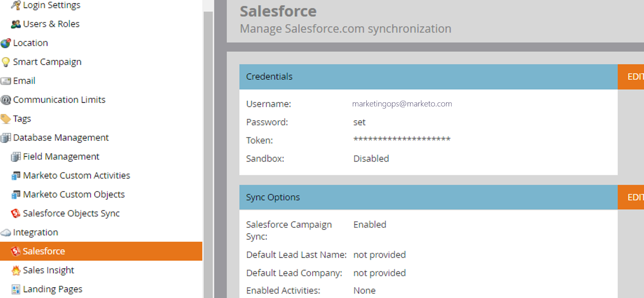644x298 pixels.
Task: Open Marketo Custom Objects
Action: 74,194
